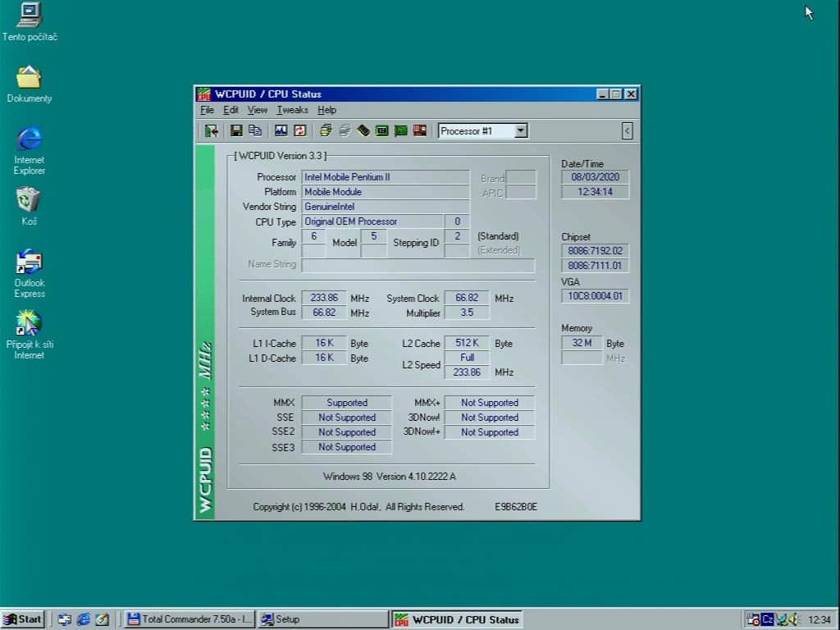
Task: Click the Processor field Intel Mobile Pentium II
Action: pos(386,177)
